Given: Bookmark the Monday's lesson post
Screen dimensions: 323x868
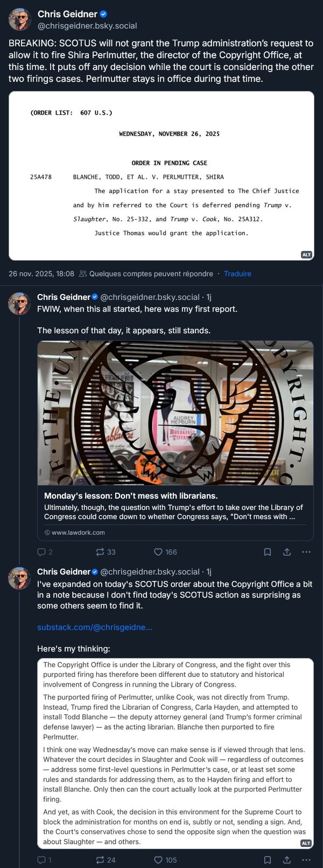Looking at the screenshot, I should click(268, 552).
